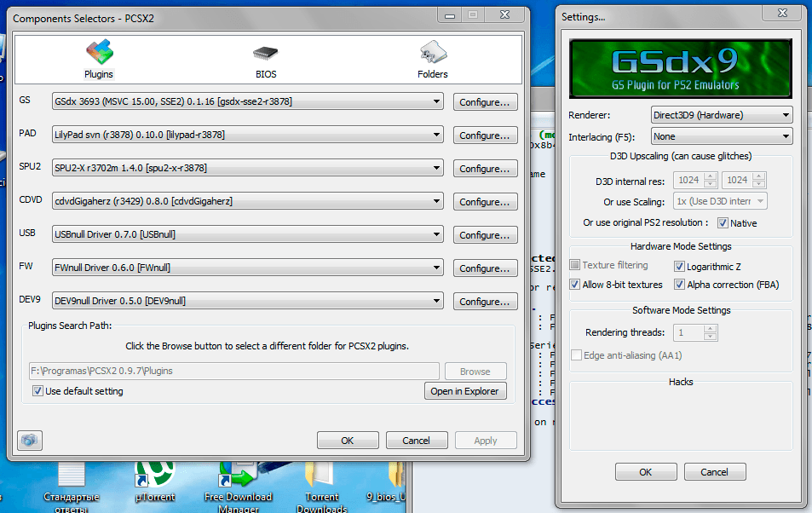812x513 pixels.
Task: Switch to the Folders tab
Action: point(432,60)
